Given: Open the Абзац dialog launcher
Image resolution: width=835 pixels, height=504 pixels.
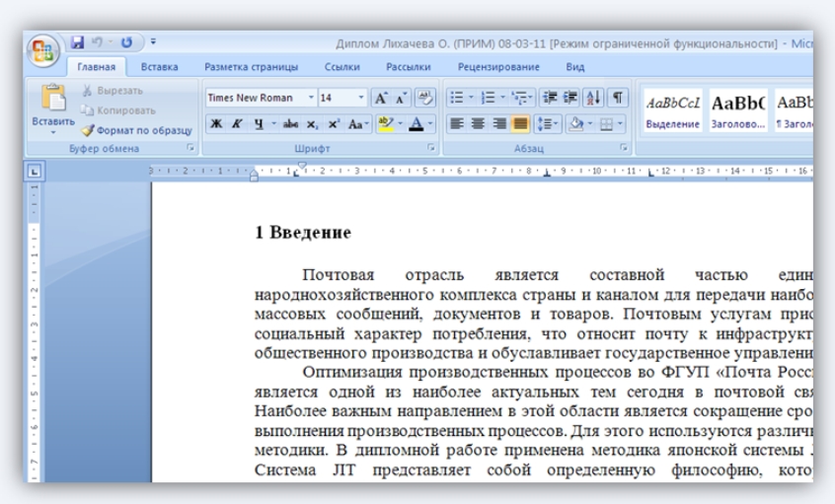Looking at the screenshot, I should click(623, 148).
